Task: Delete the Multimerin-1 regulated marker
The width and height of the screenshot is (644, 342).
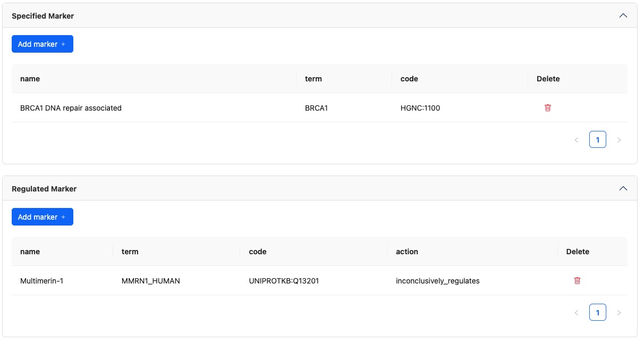Action: (577, 281)
